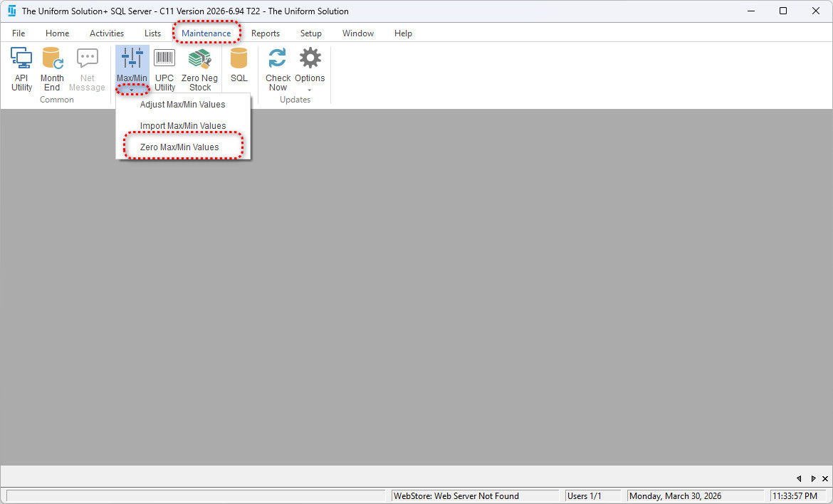Select Adjust Max/Min Values

tap(182, 105)
